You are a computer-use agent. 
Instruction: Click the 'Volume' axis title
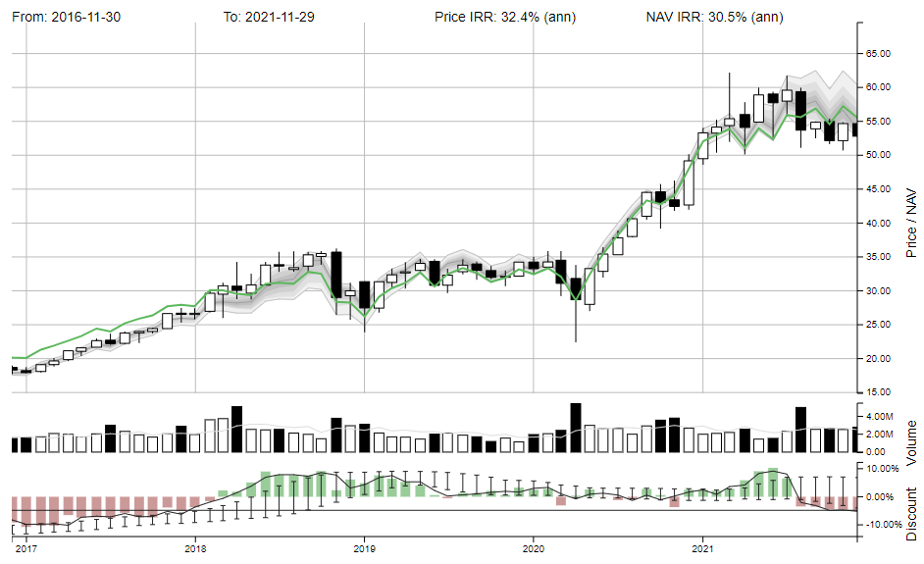[911, 442]
